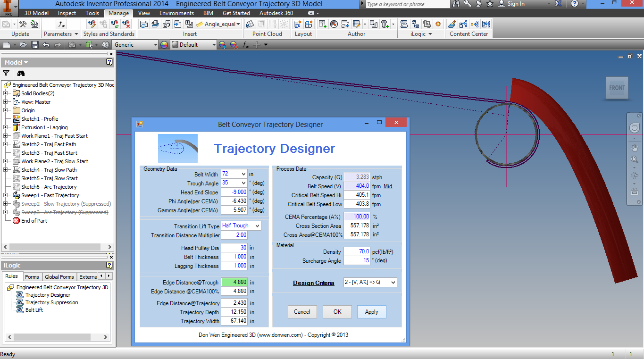Click the Full Navigation Wheel icon
The height and width of the screenshot is (359, 644).
point(635,128)
